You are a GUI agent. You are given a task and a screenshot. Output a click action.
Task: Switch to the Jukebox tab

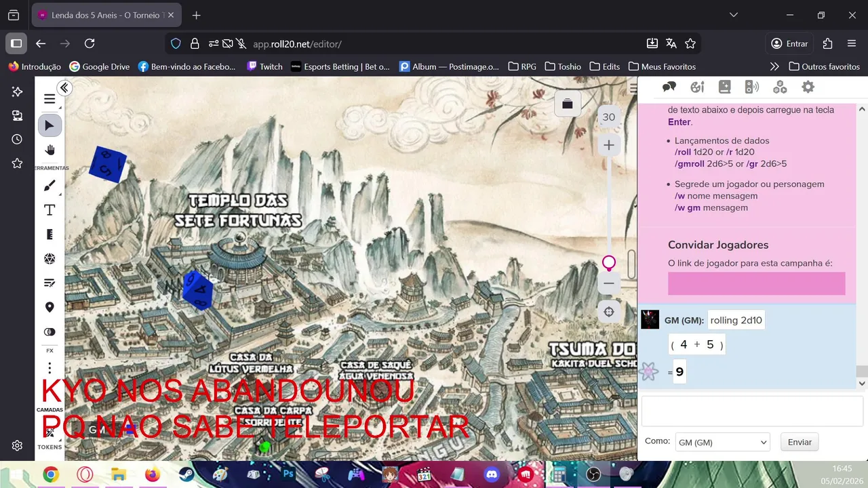click(752, 87)
